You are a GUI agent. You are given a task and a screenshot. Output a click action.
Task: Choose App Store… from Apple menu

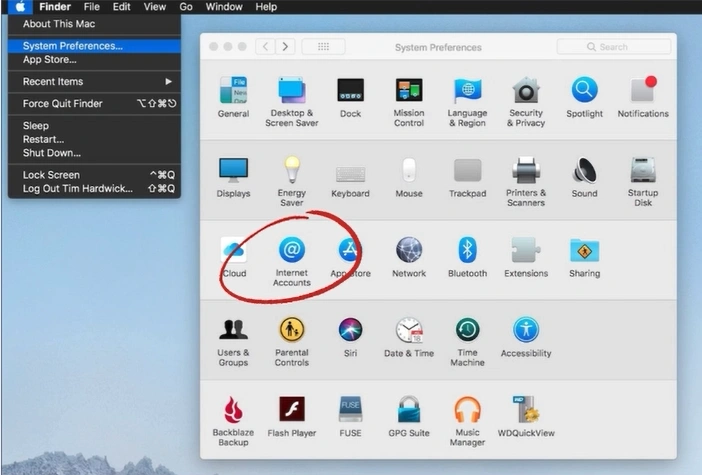(94, 60)
